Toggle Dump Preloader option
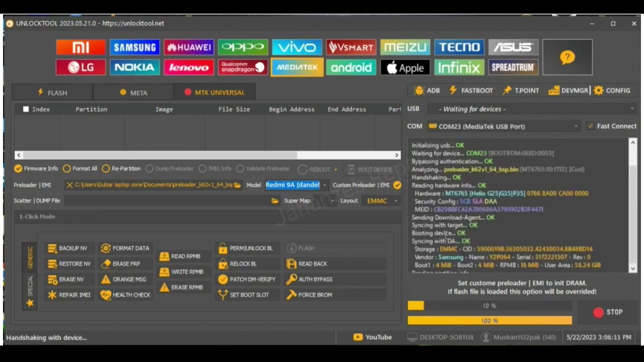The height and width of the screenshot is (362, 644). (x=169, y=169)
